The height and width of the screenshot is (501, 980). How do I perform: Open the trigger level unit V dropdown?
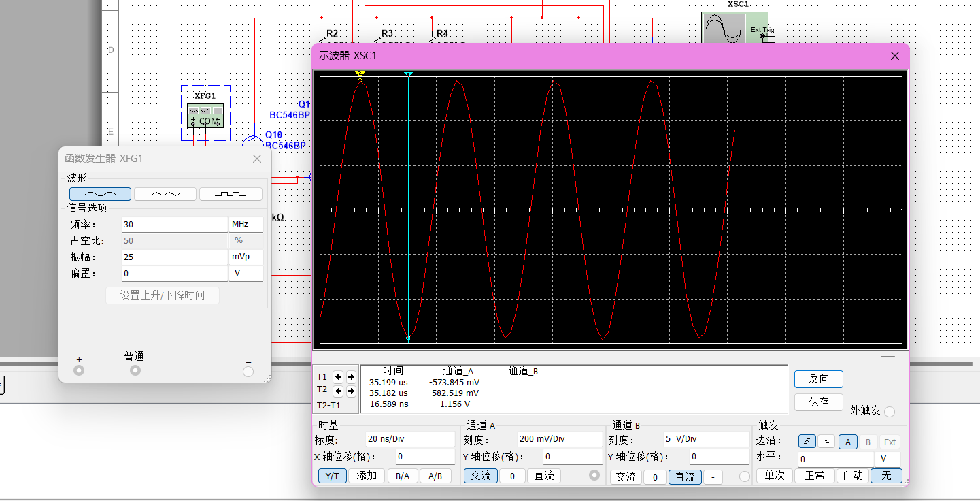(x=889, y=459)
